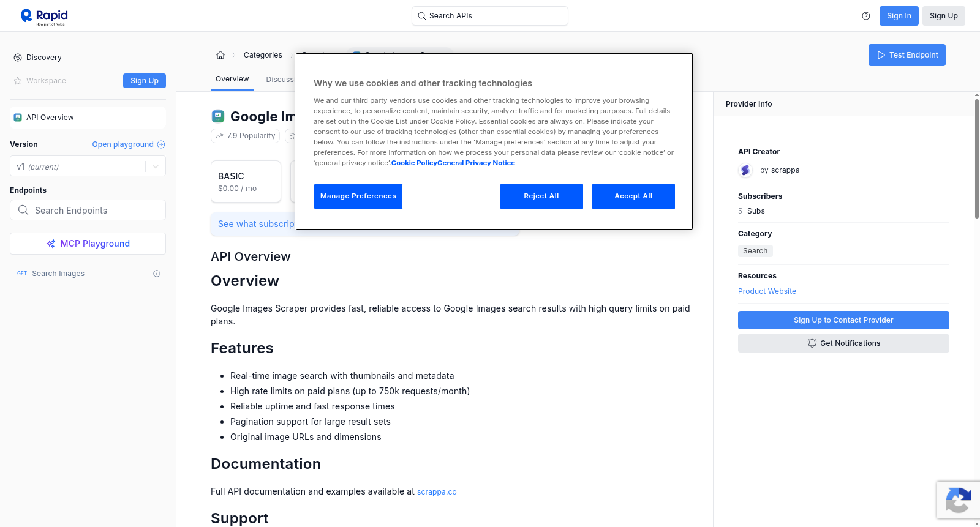980x527 pixels.
Task: Click the Sign In button
Action: [x=899, y=16]
